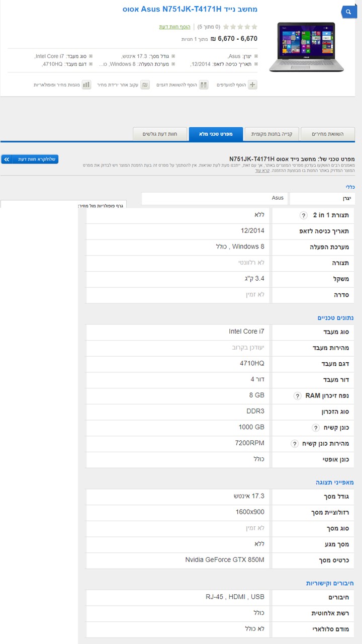The image size is (362, 644).
Task: Click the 'Intel Core i7' value in specs table
Action: pos(246,332)
